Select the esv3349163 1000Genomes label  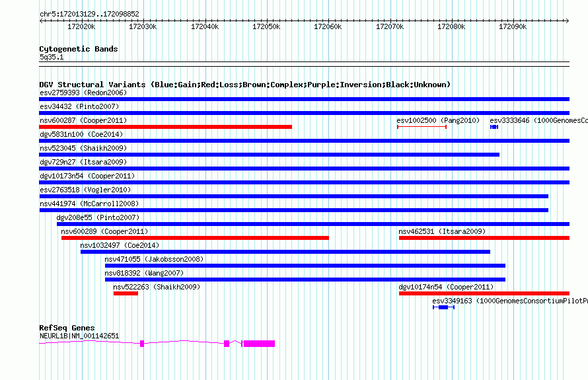[510, 301]
